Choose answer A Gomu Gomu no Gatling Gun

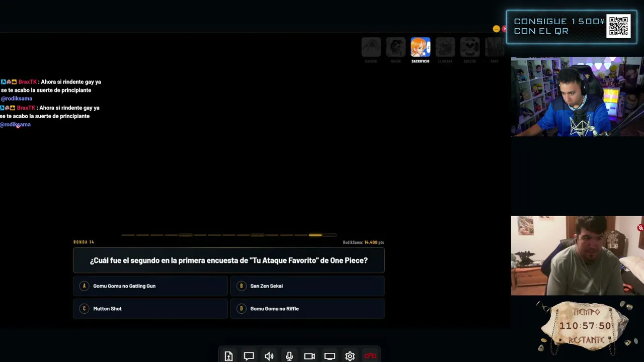click(x=150, y=286)
